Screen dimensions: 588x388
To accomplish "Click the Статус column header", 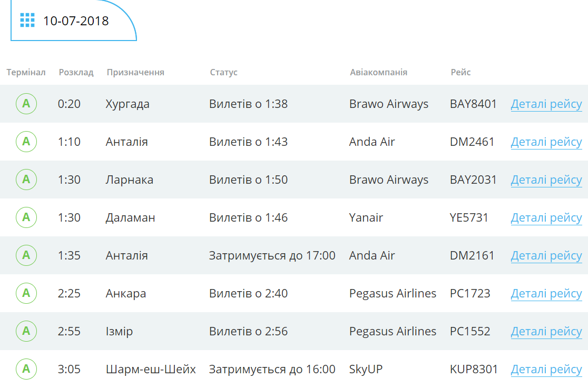I will pyautogui.click(x=223, y=72).
